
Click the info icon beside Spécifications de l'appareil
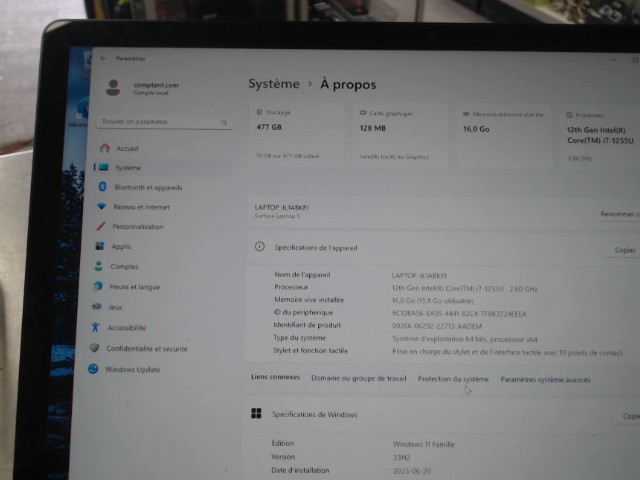coord(260,247)
